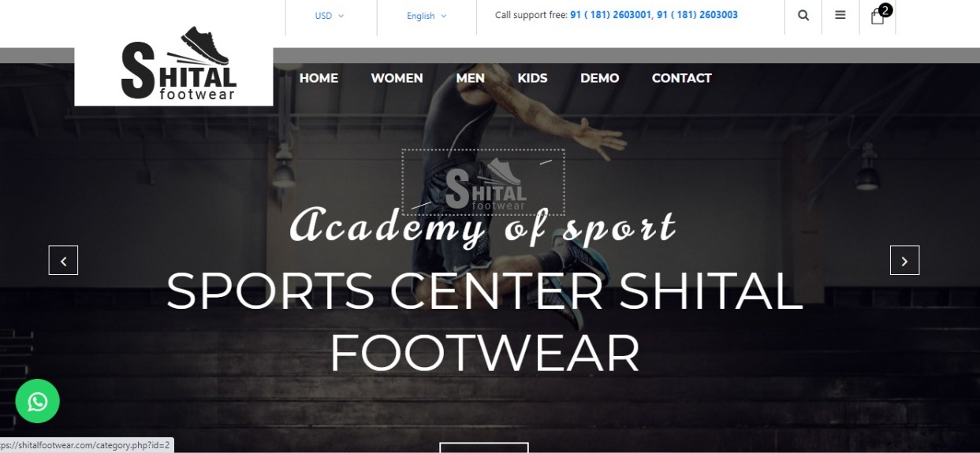Open the DEMO menu item

pyautogui.click(x=599, y=78)
